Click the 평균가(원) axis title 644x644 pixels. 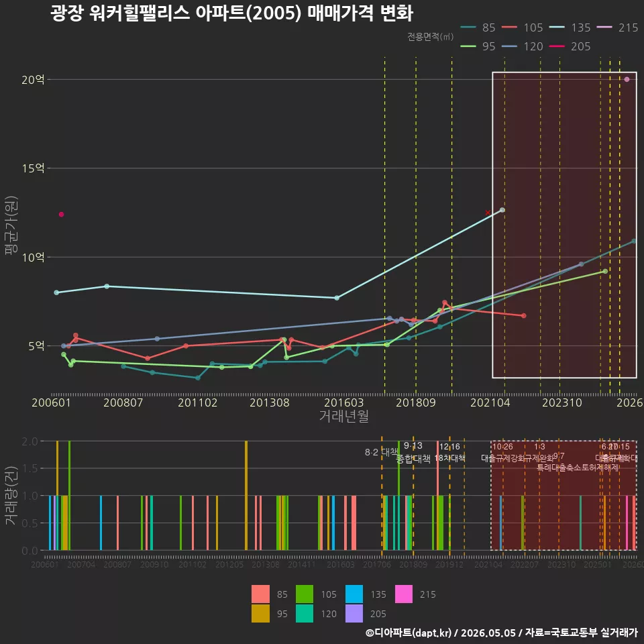click(x=11, y=225)
